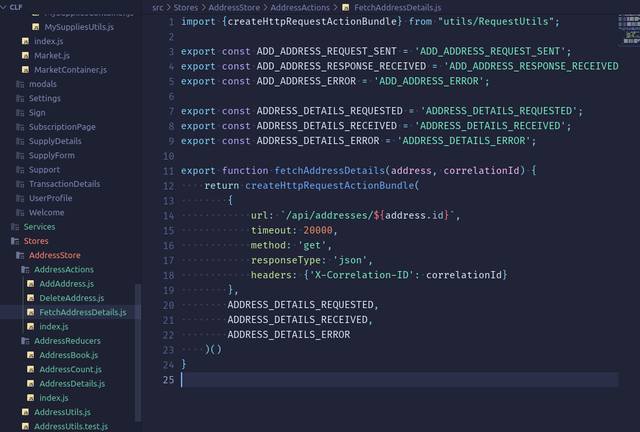The height and width of the screenshot is (432, 640).
Task: Click the JS icon beside AddressBook.js
Action: click(30, 355)
